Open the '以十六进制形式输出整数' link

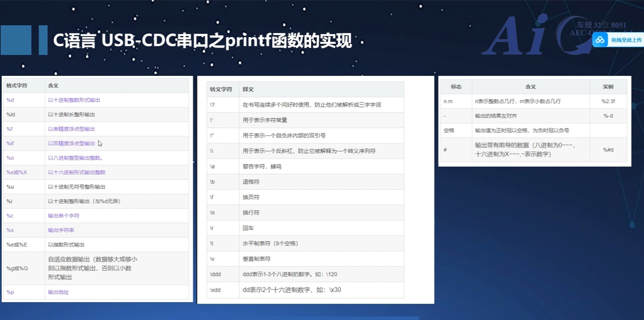click(x=77, y=173)
